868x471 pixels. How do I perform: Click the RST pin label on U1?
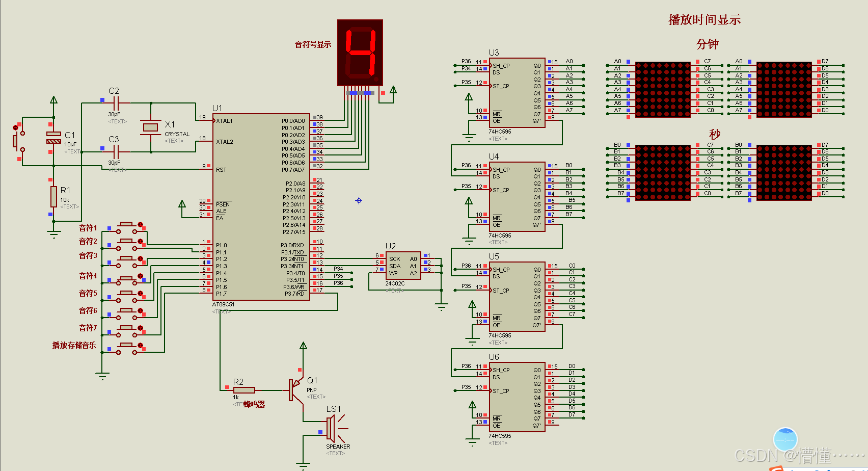(221, 170)
